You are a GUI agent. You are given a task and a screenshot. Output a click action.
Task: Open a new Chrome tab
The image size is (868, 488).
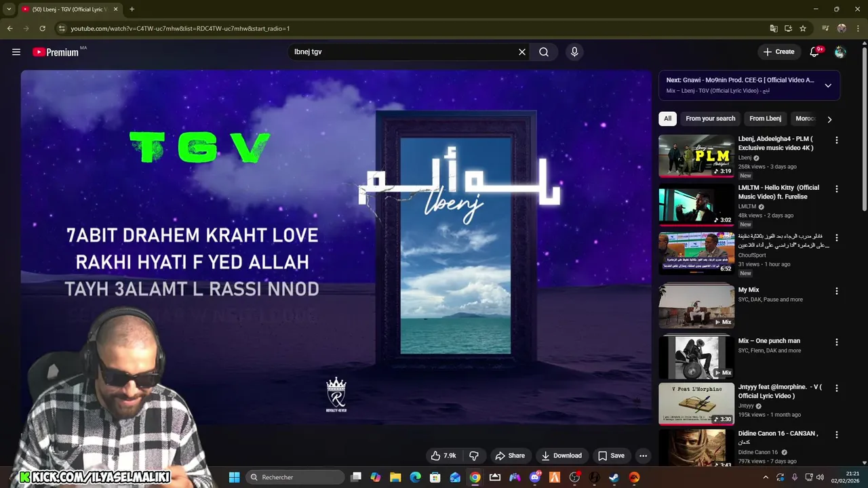point(132,9)
